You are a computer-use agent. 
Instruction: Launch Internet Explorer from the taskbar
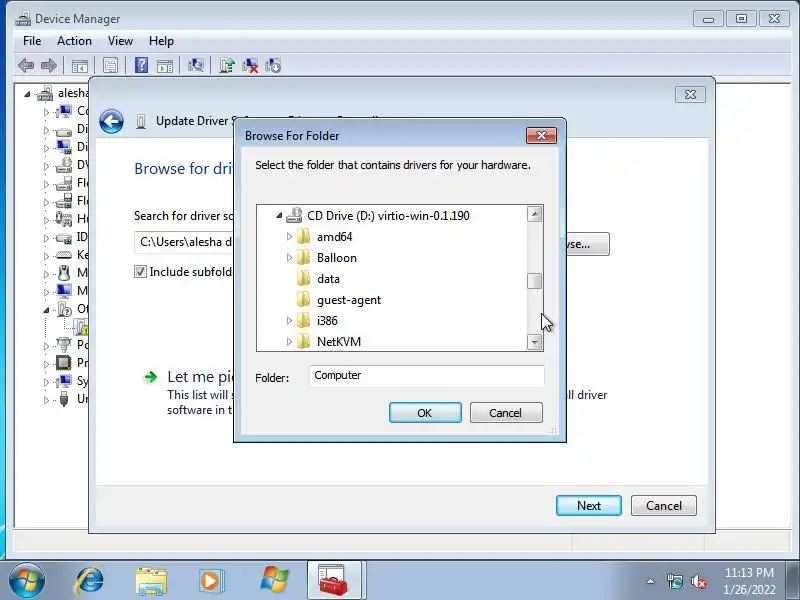pyautogui.click(x=89, y=581)
